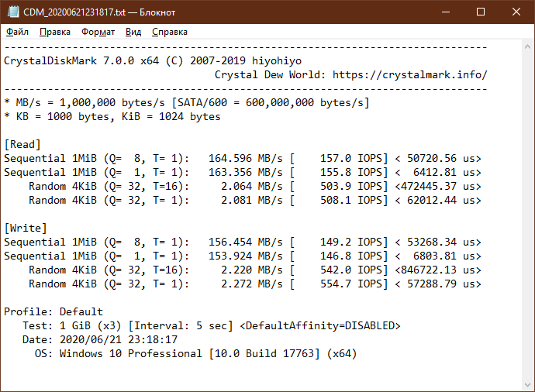535x392 pixels.
Task: Open the Справка menu
Action: [170, 32]
